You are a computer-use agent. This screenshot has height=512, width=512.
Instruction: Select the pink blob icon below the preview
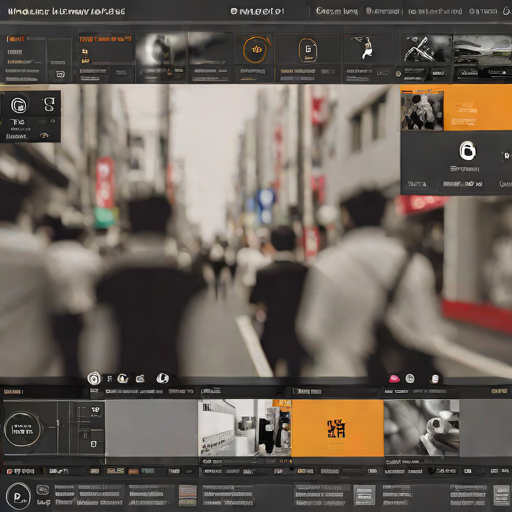[394, 379]
